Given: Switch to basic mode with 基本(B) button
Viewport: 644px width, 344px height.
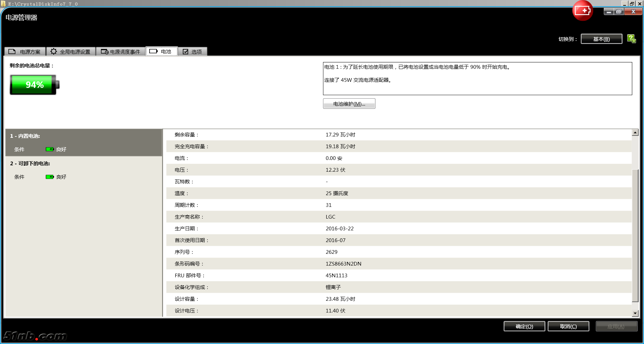Looking at the screenshot, I should click(x=601, y=39).
